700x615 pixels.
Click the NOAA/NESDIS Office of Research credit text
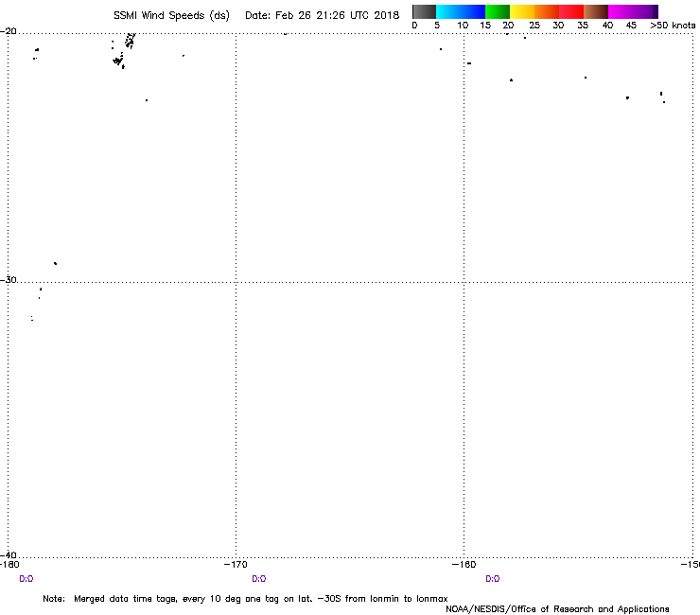558,608
